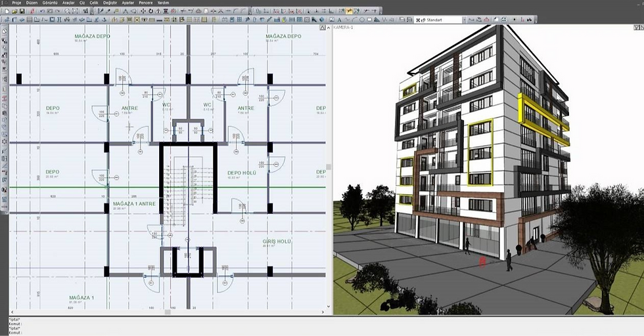Open the Görüntü menu
The height and width of the screenshot is (336, 644).
[50, 3]
